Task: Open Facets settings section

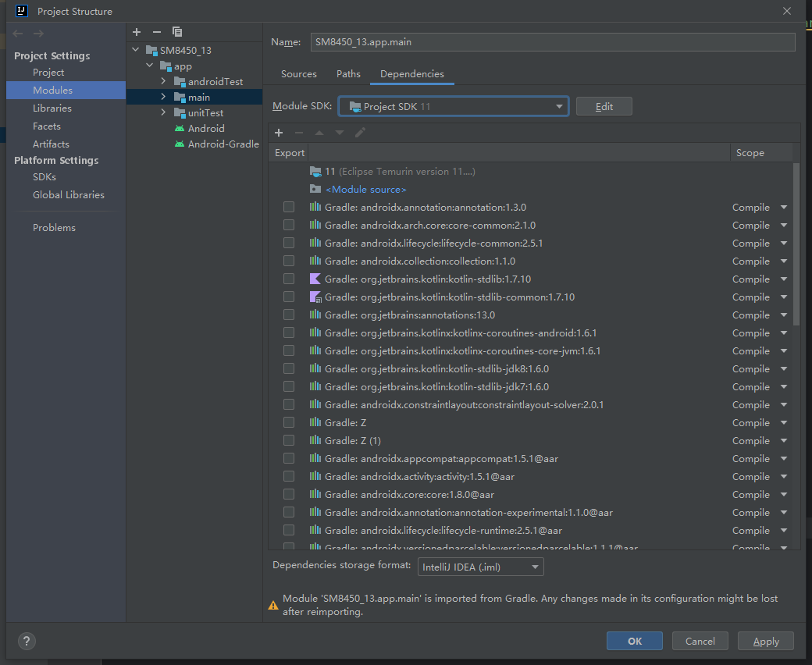Action: coord(47,126)
